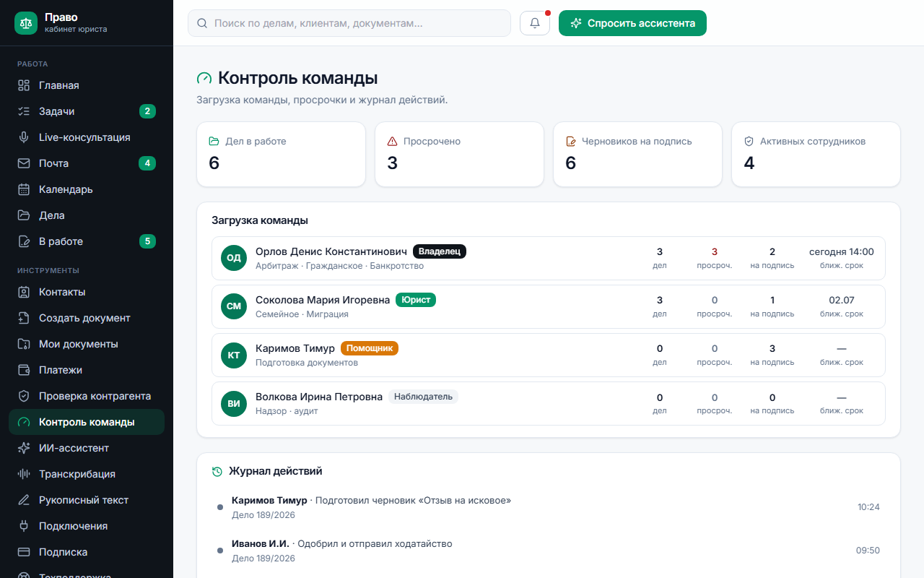Click deadline сегодня 14:00

pyautogui.click(x=842, y=252)
